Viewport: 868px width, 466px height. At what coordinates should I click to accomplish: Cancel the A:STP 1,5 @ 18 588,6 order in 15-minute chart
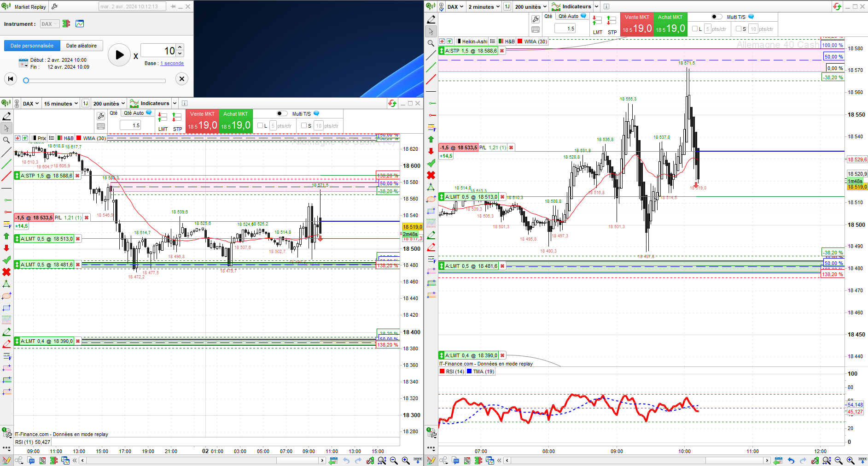[77, 176]
